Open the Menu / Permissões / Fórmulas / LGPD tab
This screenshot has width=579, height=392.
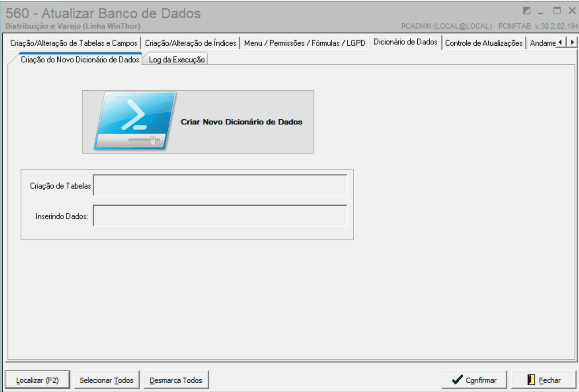pyautogui.click(x=305, y=43)
